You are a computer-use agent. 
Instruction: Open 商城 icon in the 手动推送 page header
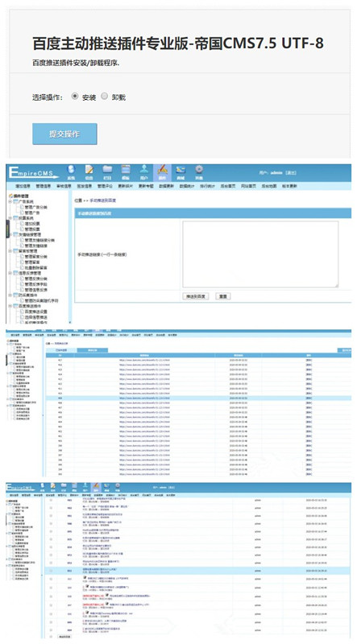[x=181, y=172]
